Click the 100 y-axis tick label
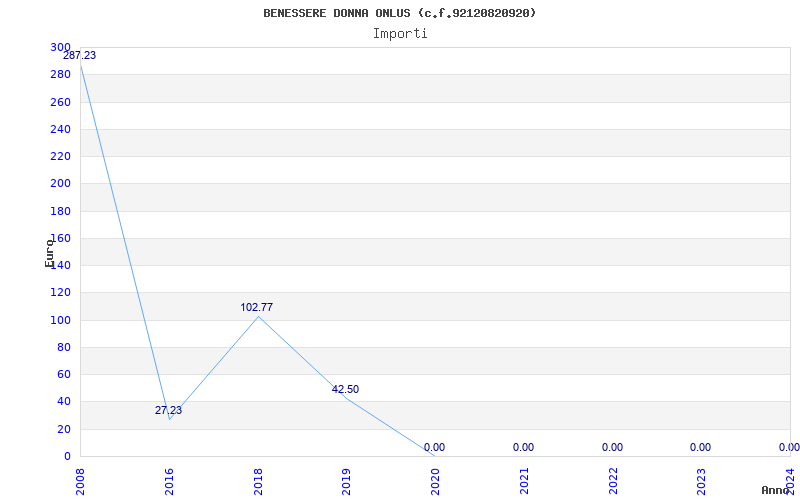This screenshot has width=800, height=500. tap(60, 320)
